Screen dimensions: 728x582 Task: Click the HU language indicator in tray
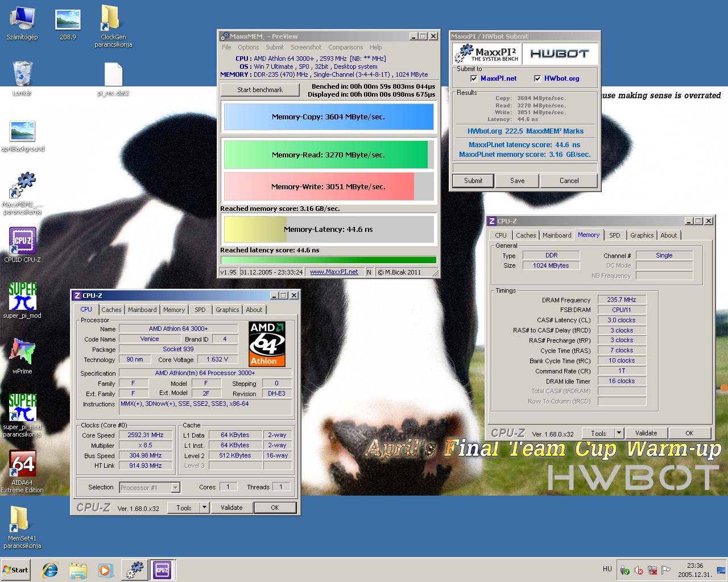click(x=607, y=569)
